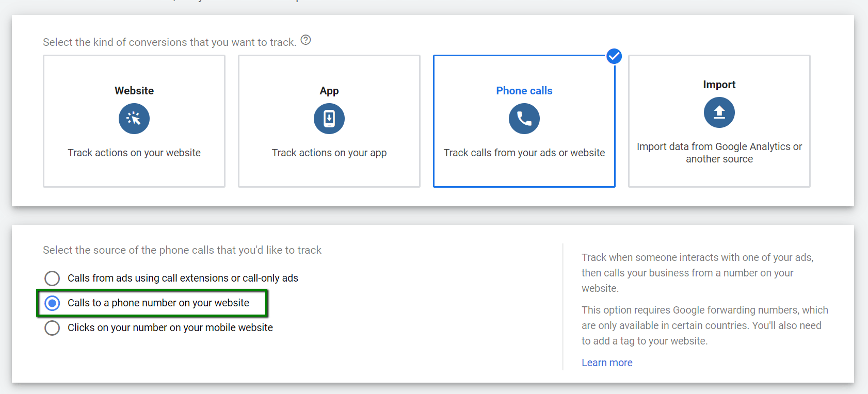Click the 'Import' card title
Viewport: 868px width, 394px height.
click(719, 85)
